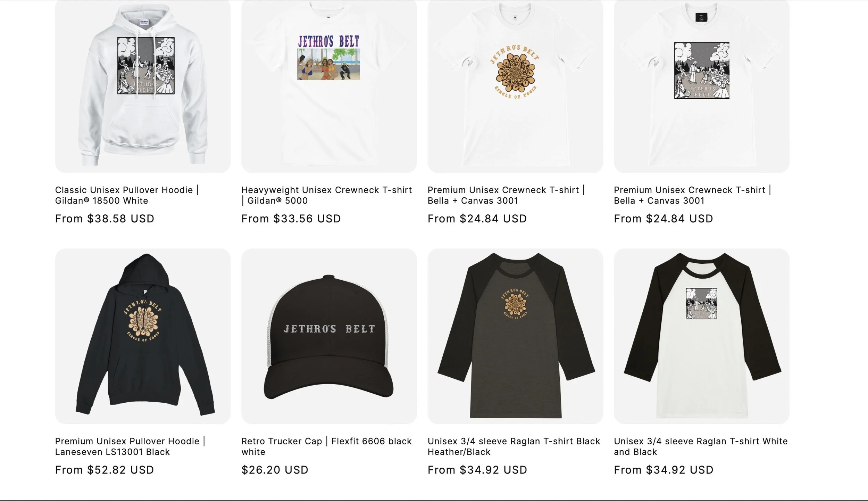868x501 pixels.
Task: Open white crewneck tee with grayscale artwork print
Action: [x=701, y=86]
